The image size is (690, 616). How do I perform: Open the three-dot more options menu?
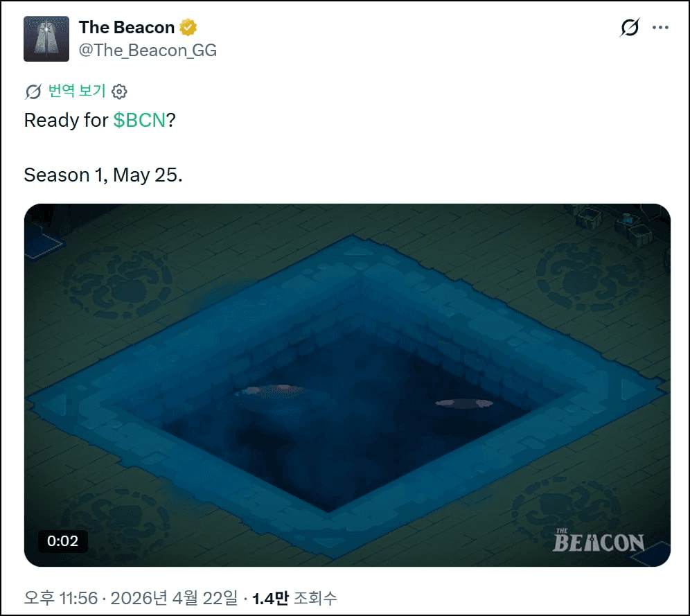point(660,28)
